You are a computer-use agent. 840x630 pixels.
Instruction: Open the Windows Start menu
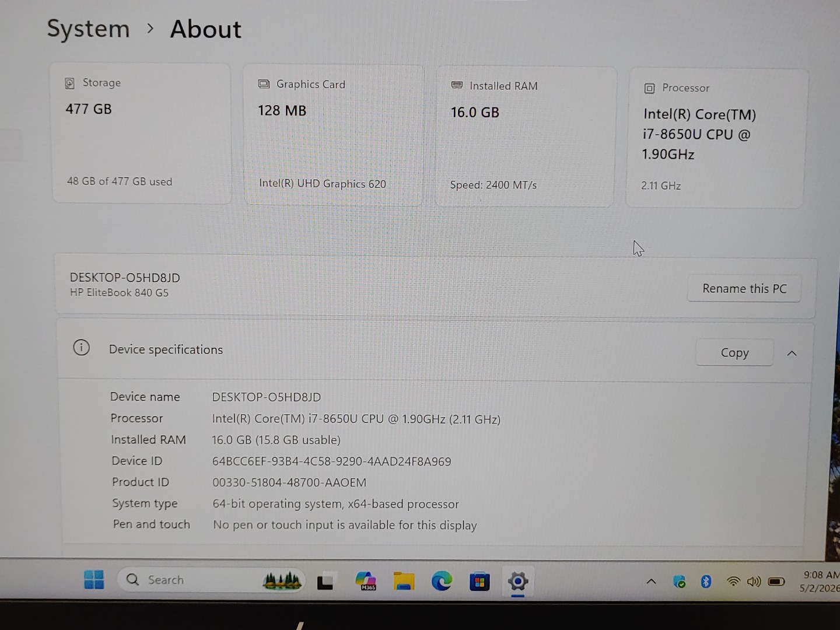pyautogui.click(x=94, y=579)
